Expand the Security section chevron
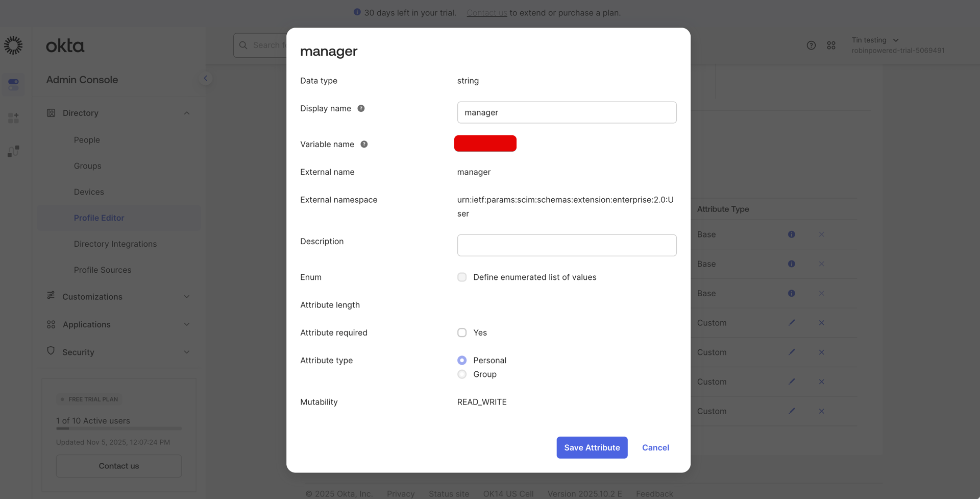This screenshot has height=499, width=980. (187, 352)
